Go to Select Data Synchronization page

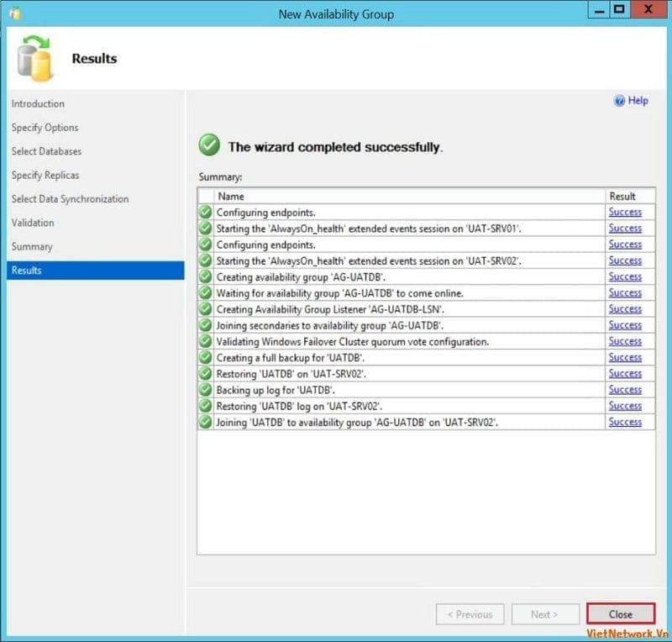tap(70, 199)
